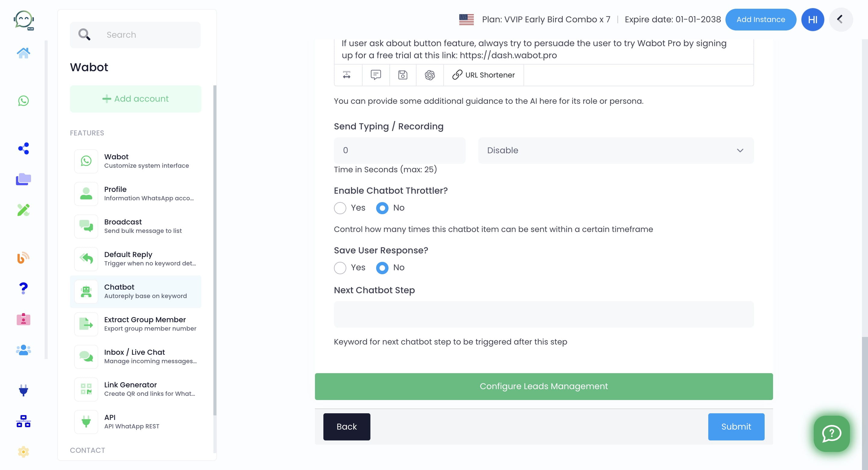The height and width of the screenshot is (470, 868).
Task: Select Yes for Save User Response
Action: [x=340, y=268]
